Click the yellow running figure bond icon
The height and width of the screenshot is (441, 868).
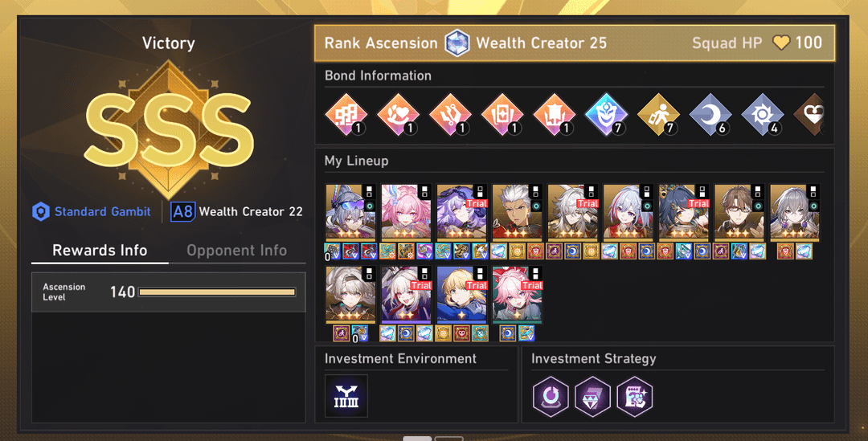pos(658,115)
